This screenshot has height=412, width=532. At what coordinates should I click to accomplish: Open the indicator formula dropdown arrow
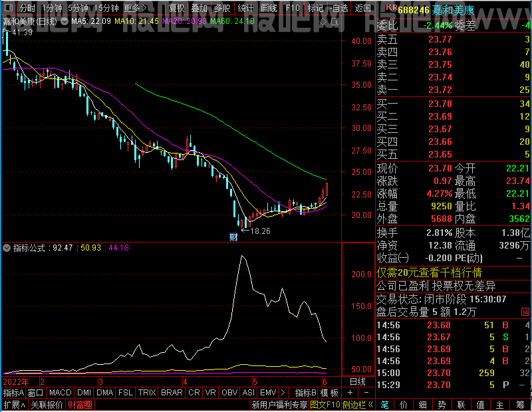pyautogui.click(x=7, y=248)
